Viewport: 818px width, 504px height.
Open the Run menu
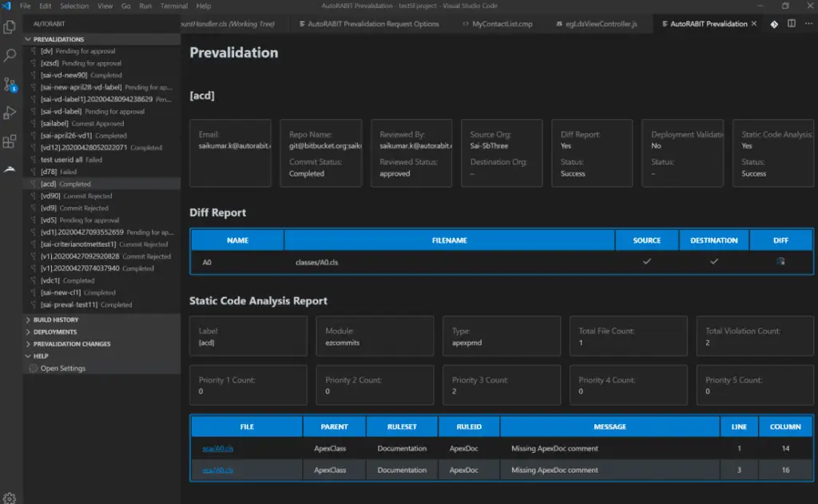(x=145, y=6)
